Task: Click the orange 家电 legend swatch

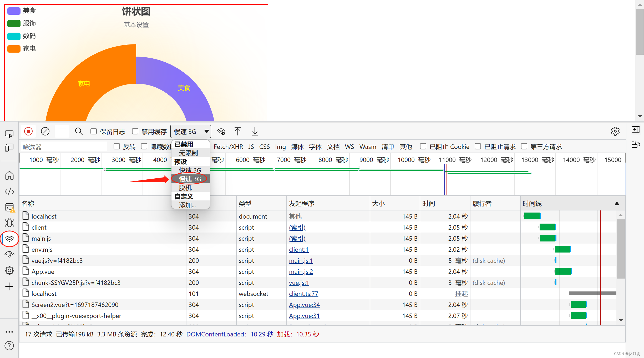Action: (x=14, y=49)
